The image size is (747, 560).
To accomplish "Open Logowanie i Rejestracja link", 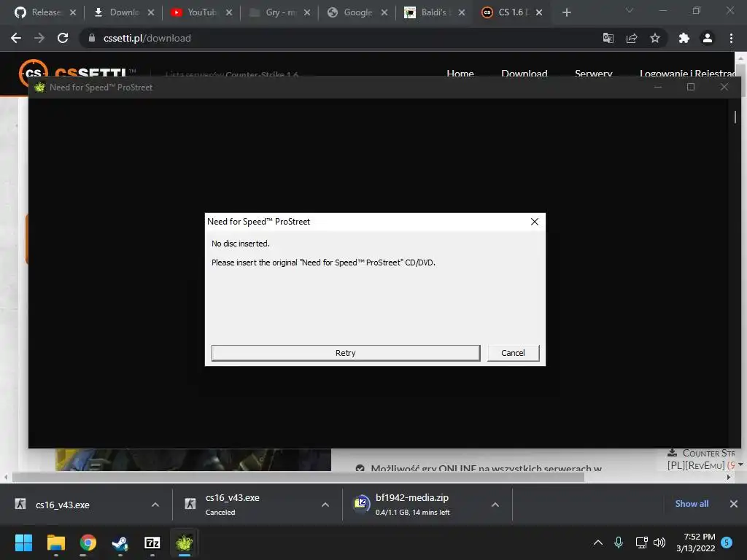I will click(x=687, y=74).
